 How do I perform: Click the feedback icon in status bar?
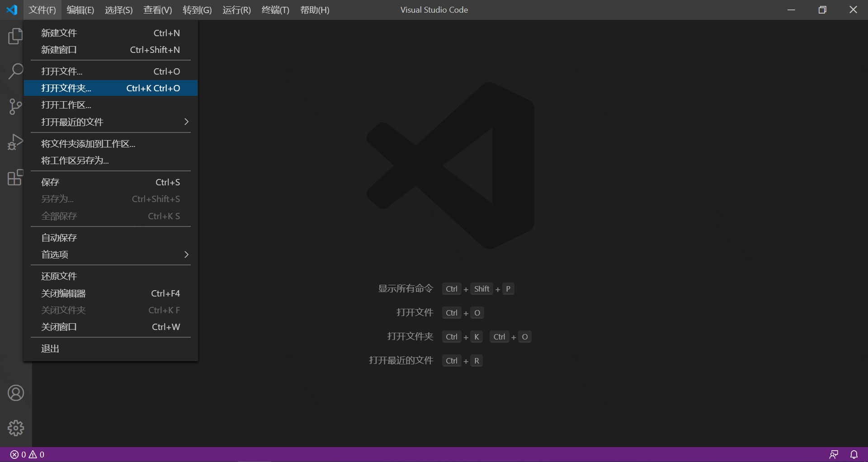click(834, 454)
